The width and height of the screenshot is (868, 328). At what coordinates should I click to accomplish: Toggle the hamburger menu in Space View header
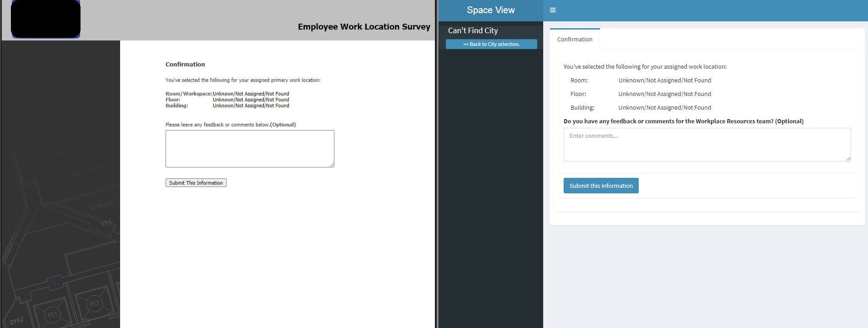(x=553, y=10)
